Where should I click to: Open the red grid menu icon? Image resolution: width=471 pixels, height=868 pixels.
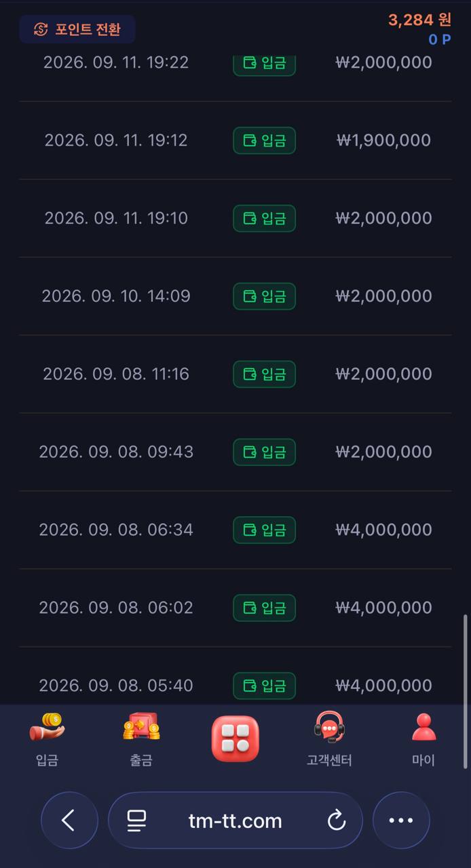tap(235, 738)
